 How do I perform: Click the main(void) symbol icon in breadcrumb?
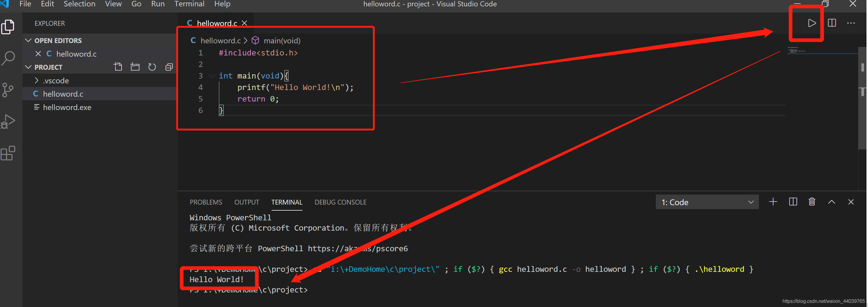pos(255,40)
